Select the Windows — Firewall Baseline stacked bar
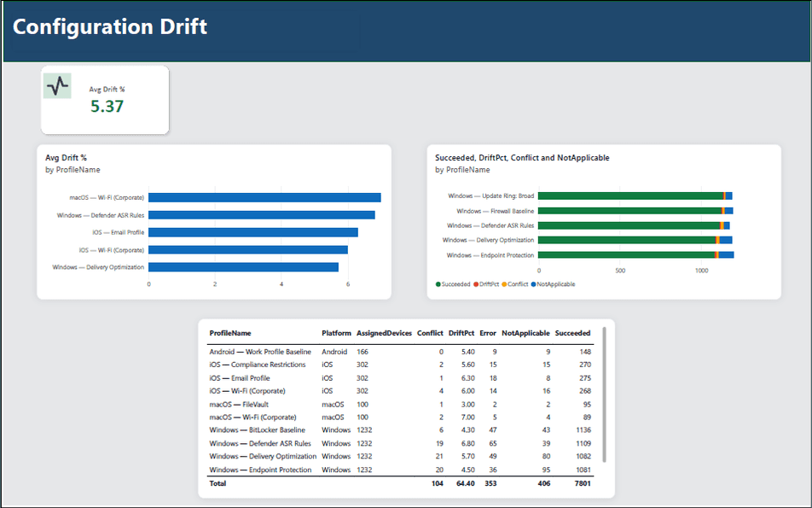The width and height of the screenshot is (812, 508). (635, 211)
